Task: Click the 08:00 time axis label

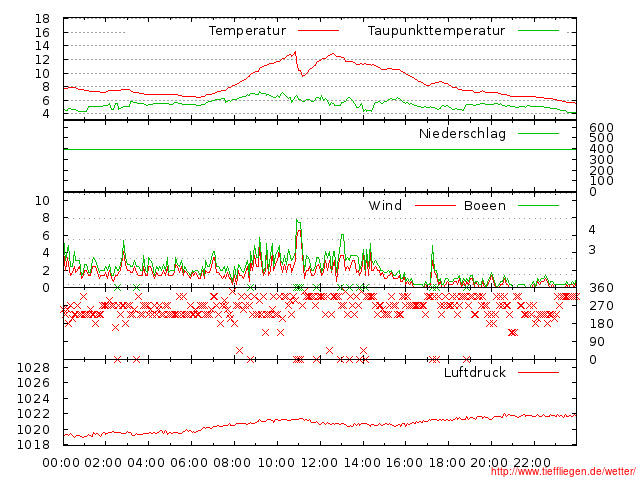Action: [232, 463]
